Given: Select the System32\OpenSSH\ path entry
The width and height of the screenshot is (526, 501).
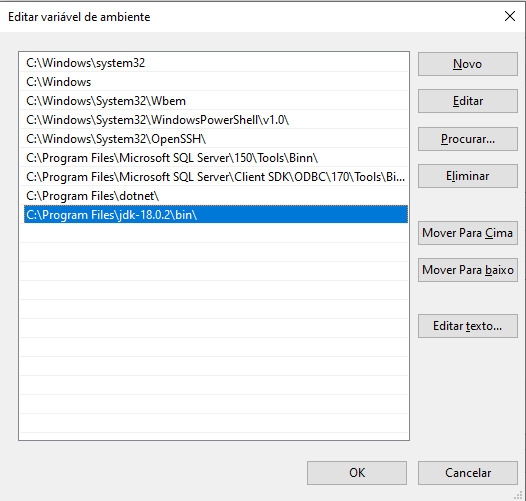Looking at the screenshot, I should pyautogui.click(x=216, y=139).
